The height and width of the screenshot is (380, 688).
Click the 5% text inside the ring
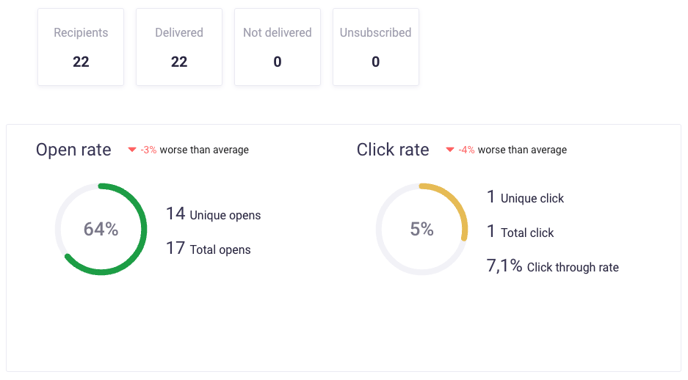(x=422, y=229)
